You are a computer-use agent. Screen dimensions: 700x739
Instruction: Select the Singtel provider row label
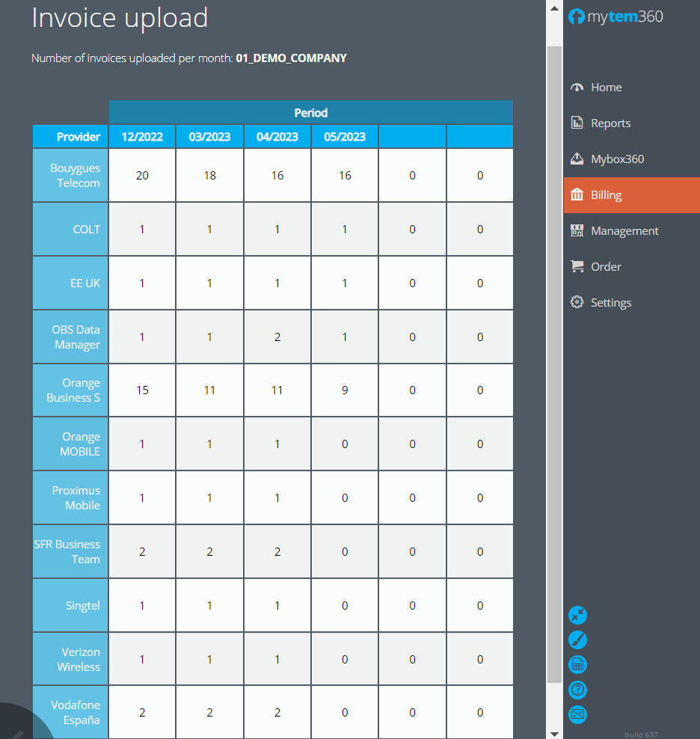71,605
